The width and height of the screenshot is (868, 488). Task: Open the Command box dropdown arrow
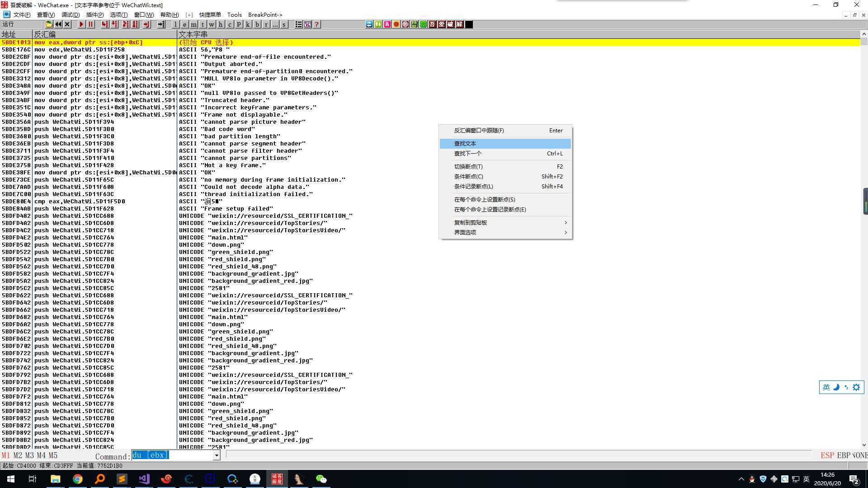click(217, 455)
